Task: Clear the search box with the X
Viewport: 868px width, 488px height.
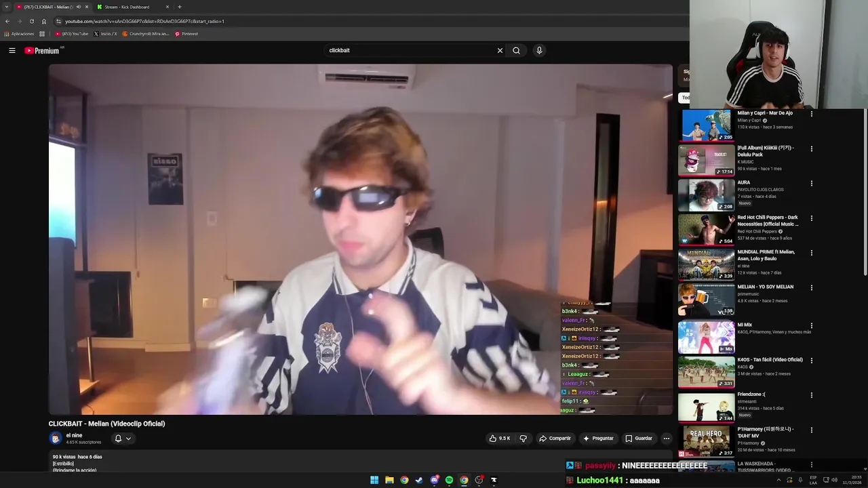Action: coord(500,50)
